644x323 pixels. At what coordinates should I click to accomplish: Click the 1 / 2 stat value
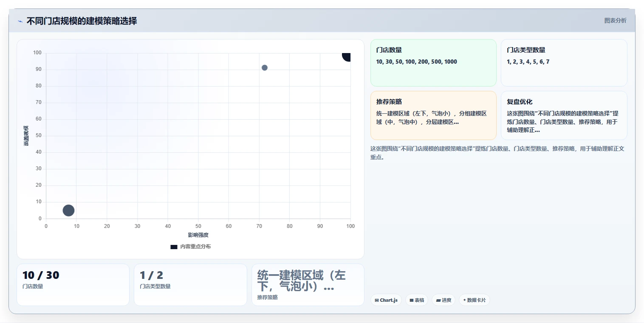click(x=152, y=275)
